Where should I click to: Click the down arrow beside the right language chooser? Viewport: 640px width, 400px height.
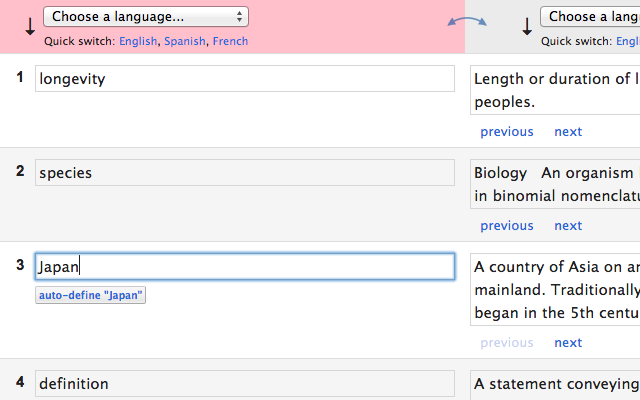527,26
